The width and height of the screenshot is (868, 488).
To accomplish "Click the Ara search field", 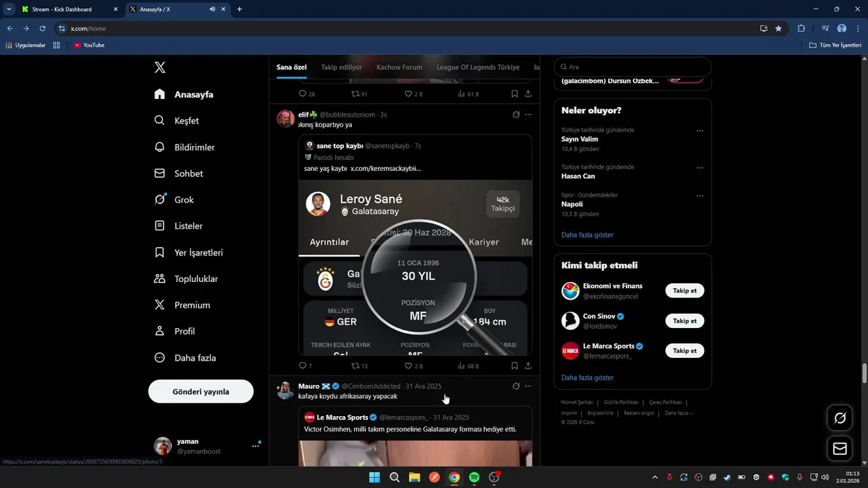I will [x=633, y=67].
